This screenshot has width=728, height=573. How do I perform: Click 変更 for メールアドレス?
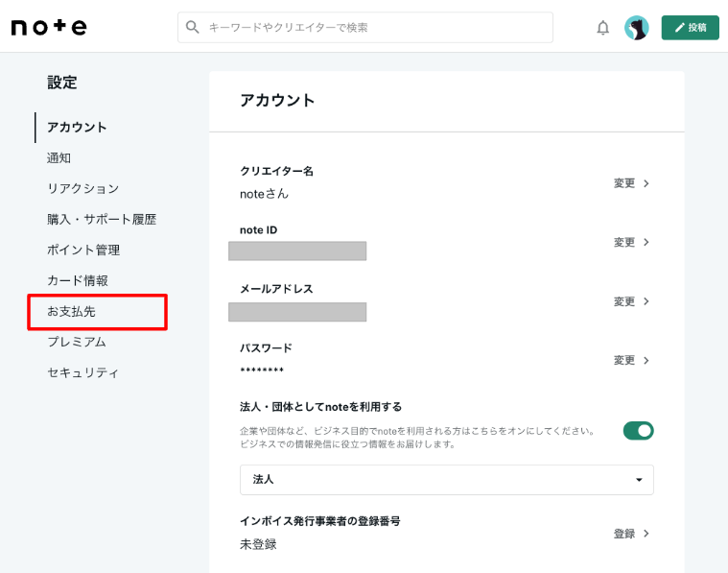[x=624, y=301]
